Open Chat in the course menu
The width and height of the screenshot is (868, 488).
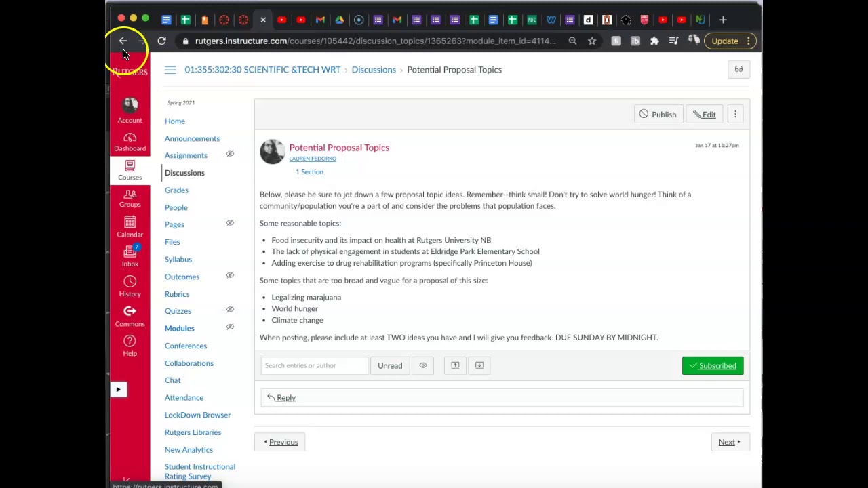tap(173, 380)
